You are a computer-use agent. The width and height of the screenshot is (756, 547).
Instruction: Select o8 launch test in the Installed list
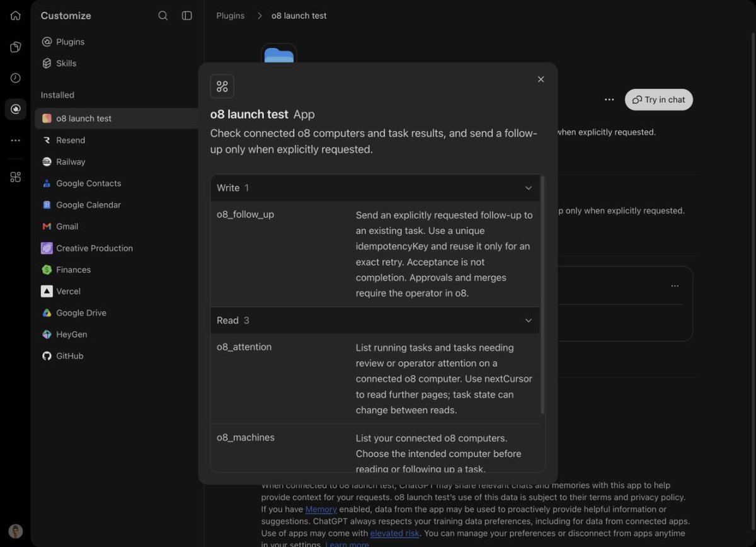pos(117,118)
